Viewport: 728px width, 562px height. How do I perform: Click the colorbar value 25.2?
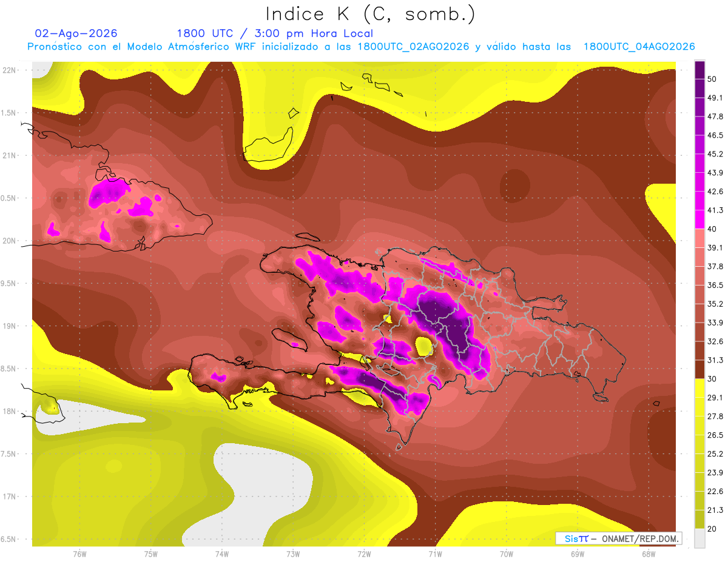(x=715, y=454)
